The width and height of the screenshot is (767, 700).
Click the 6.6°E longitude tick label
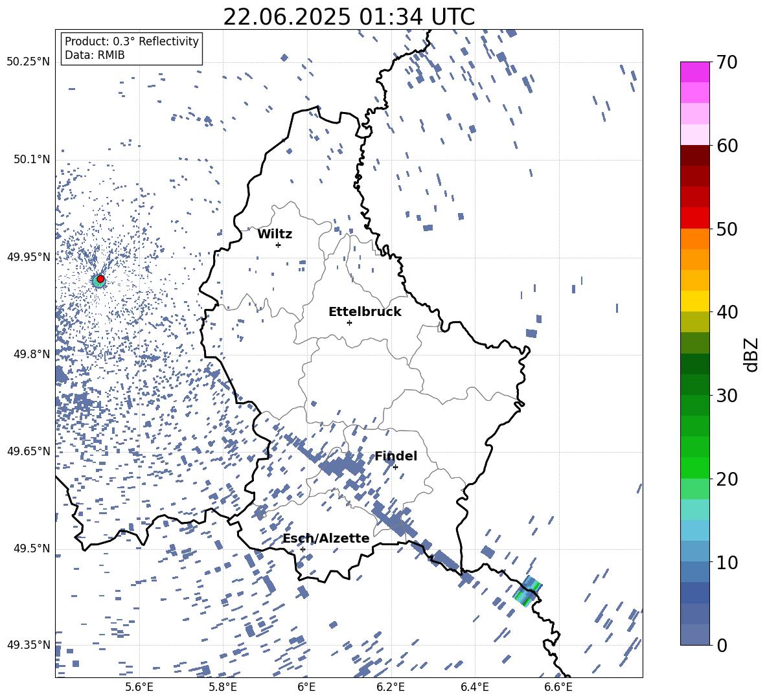pyautogui.click(x=558, y=687)
